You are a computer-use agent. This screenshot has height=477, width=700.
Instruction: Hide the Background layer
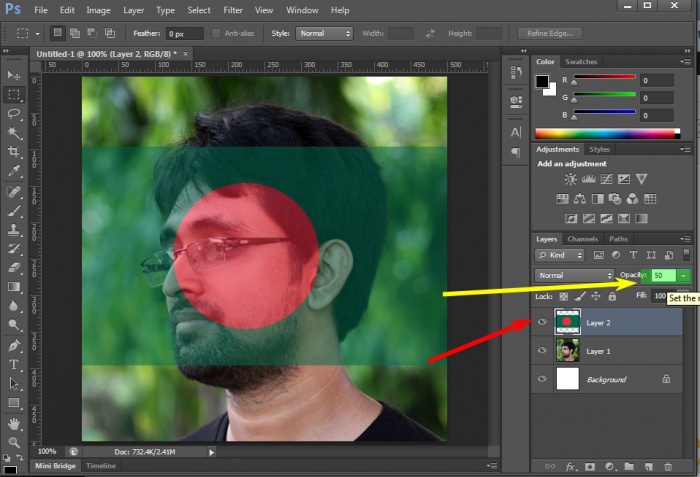tap(543, 380)
